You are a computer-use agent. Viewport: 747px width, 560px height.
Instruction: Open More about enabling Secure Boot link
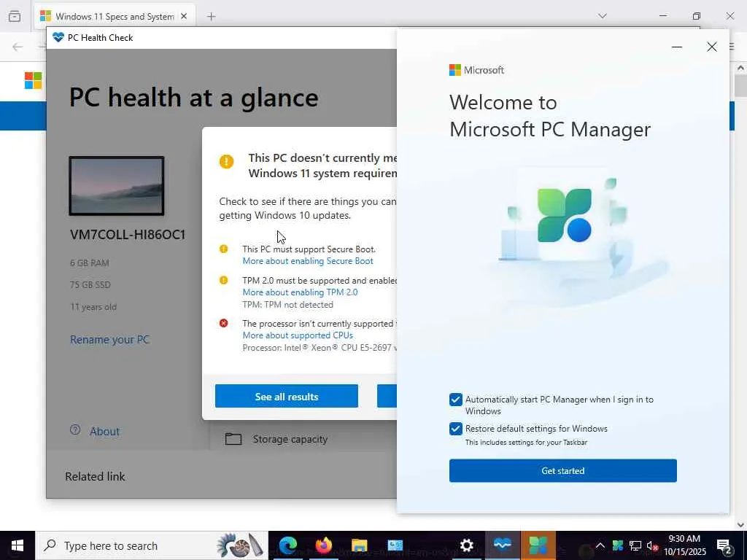[308, 261]
